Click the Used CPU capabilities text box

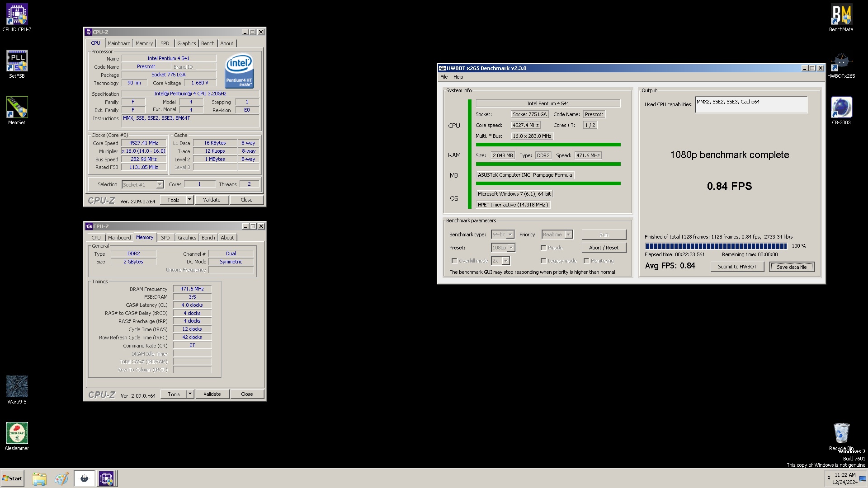(751, 105)
